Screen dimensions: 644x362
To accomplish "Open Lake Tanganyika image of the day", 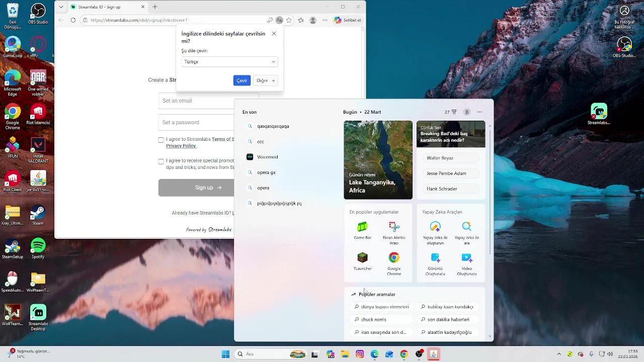I will [x=378, y=160].
